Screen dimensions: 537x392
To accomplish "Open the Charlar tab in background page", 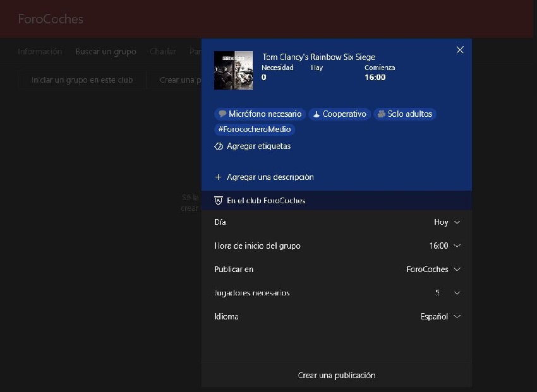I will click(x=162, y=52).
